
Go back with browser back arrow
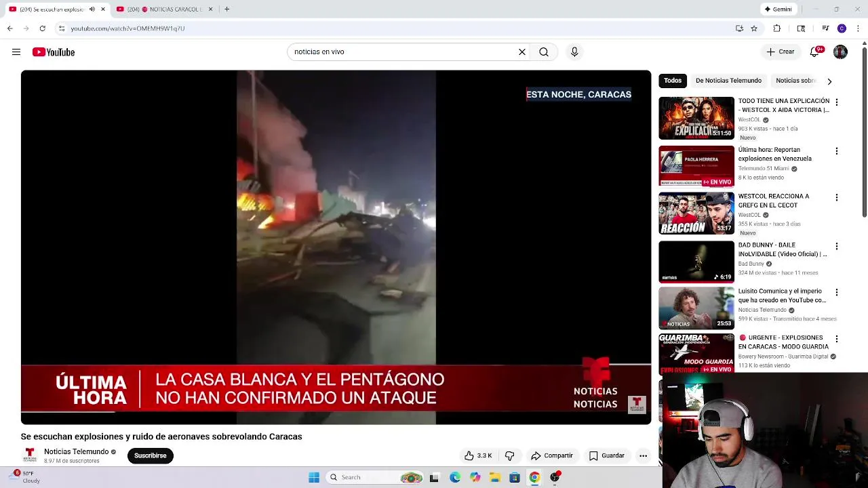(9, 28)
